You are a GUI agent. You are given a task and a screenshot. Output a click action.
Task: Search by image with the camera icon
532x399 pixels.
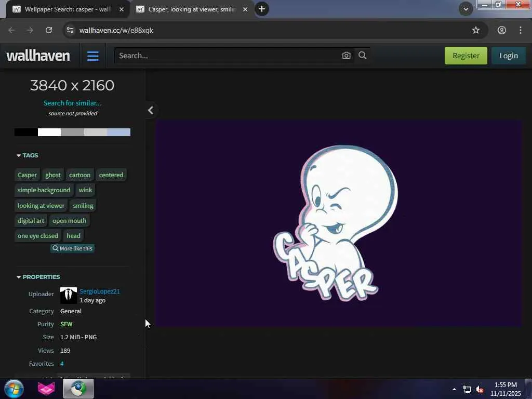(346, 56)
